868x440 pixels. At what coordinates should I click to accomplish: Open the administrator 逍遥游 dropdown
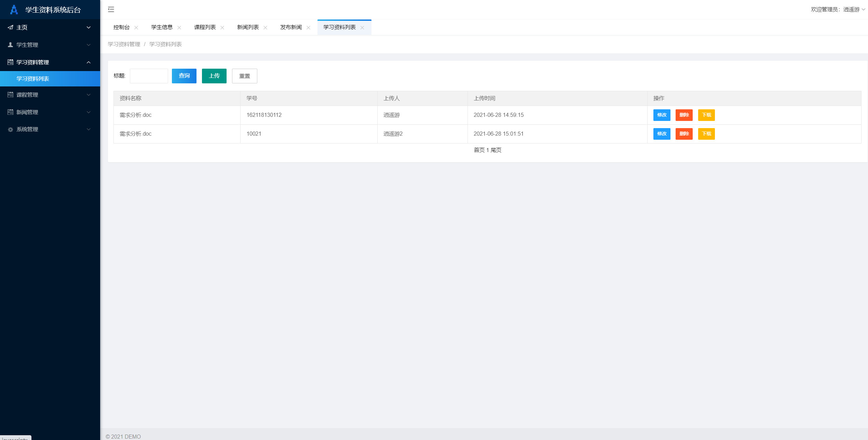pos(838,10)
